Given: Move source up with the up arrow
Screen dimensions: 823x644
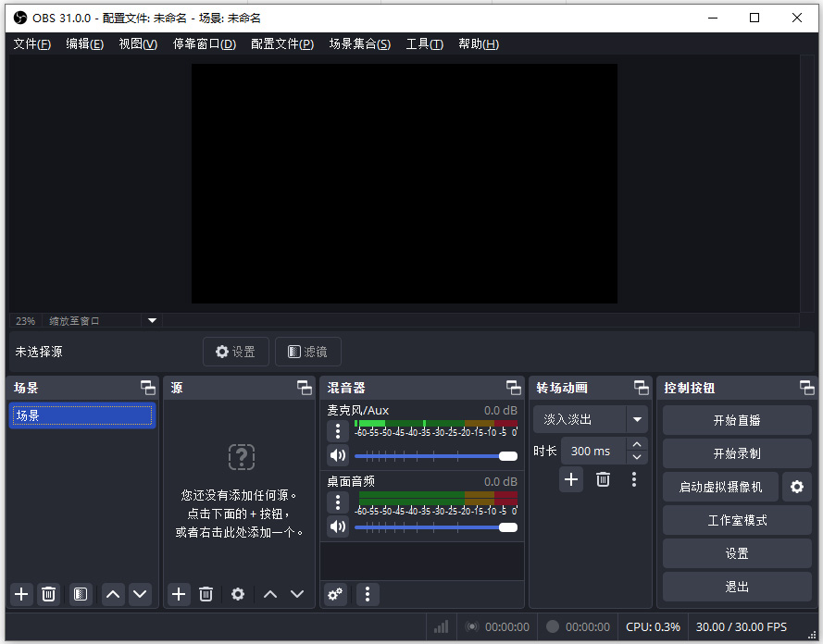Looking at the screenshot, I should pyautogui.click(x=270, y=594).
